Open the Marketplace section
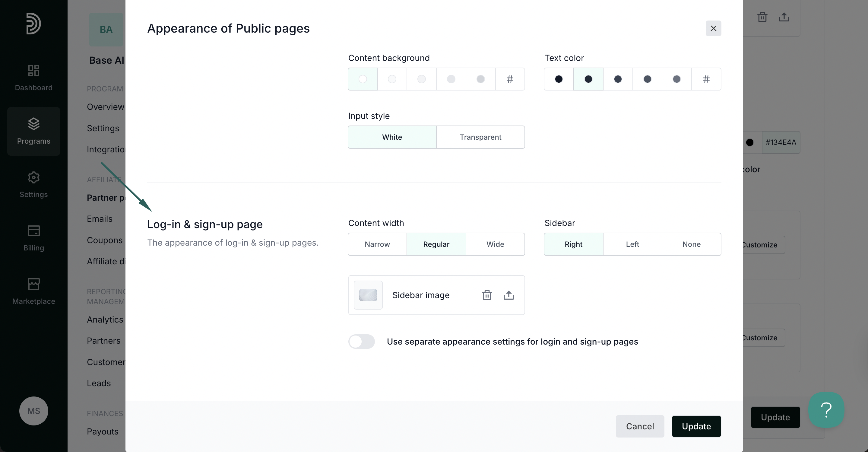This screenshot has height=452, width=868. [34, 291]
